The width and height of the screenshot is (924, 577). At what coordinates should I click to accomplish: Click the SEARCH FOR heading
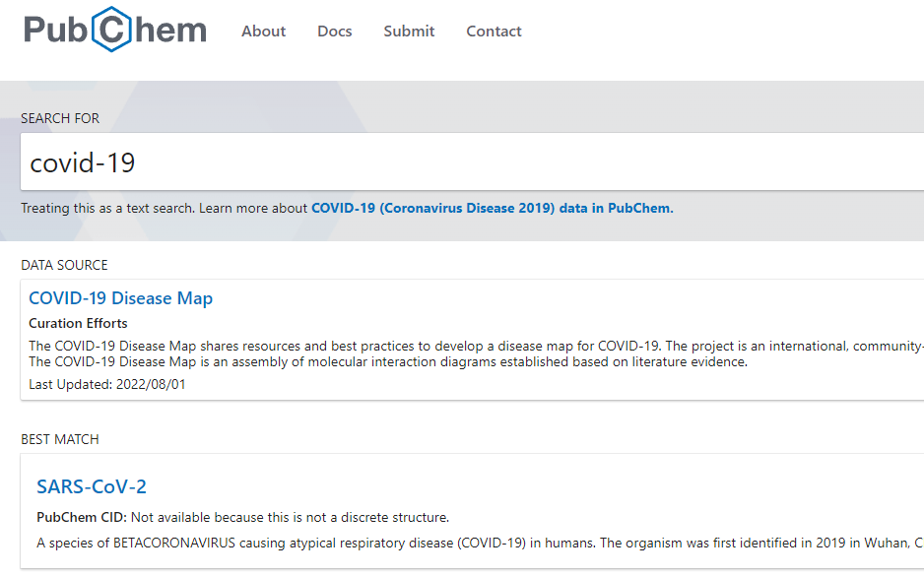pyautogui.click(x=60, y=118)
